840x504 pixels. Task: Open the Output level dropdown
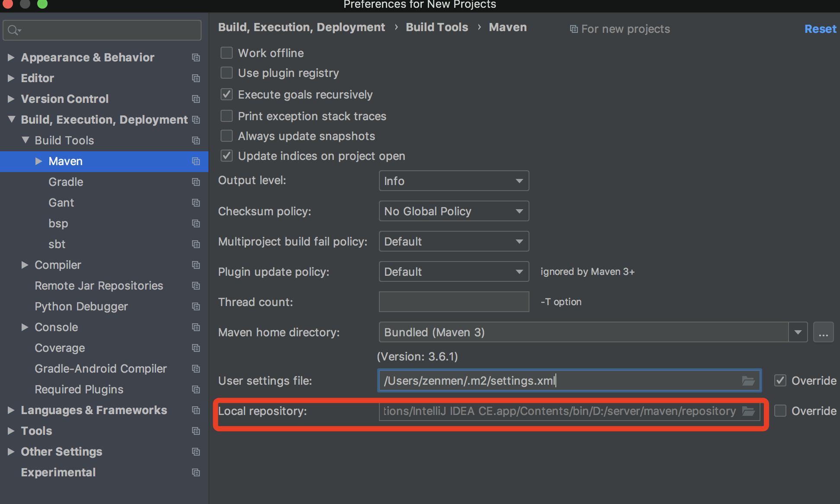coord(454,181)
